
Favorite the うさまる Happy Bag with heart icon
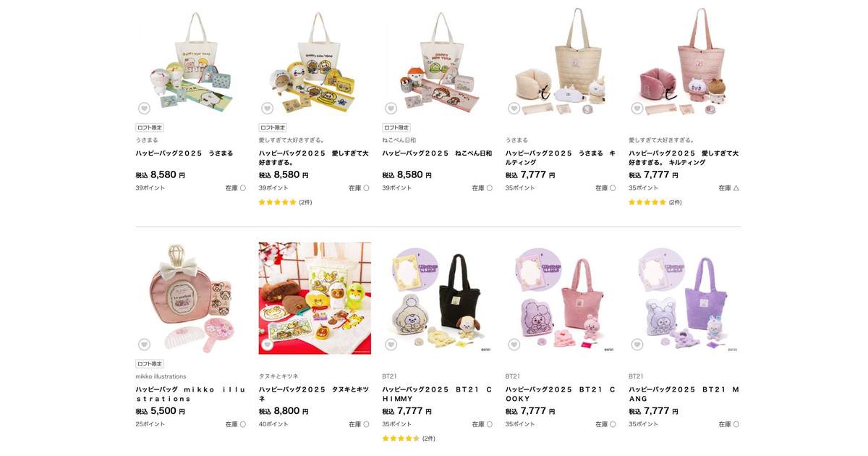(144, 108)
